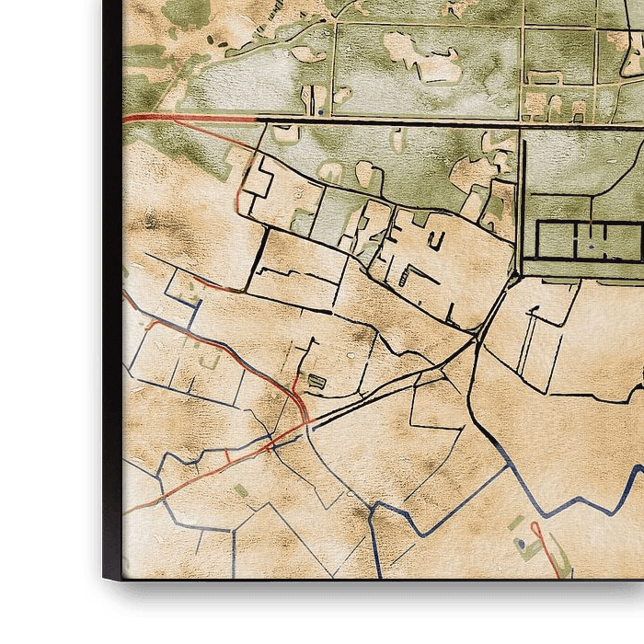Click the winding blue river at the bottom right

[589, 501]
